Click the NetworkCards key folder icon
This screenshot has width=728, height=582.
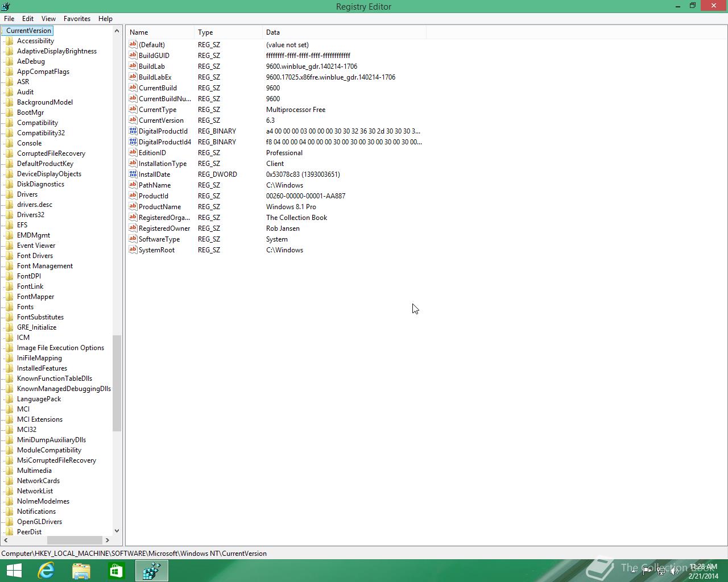(x=9, y=481)
